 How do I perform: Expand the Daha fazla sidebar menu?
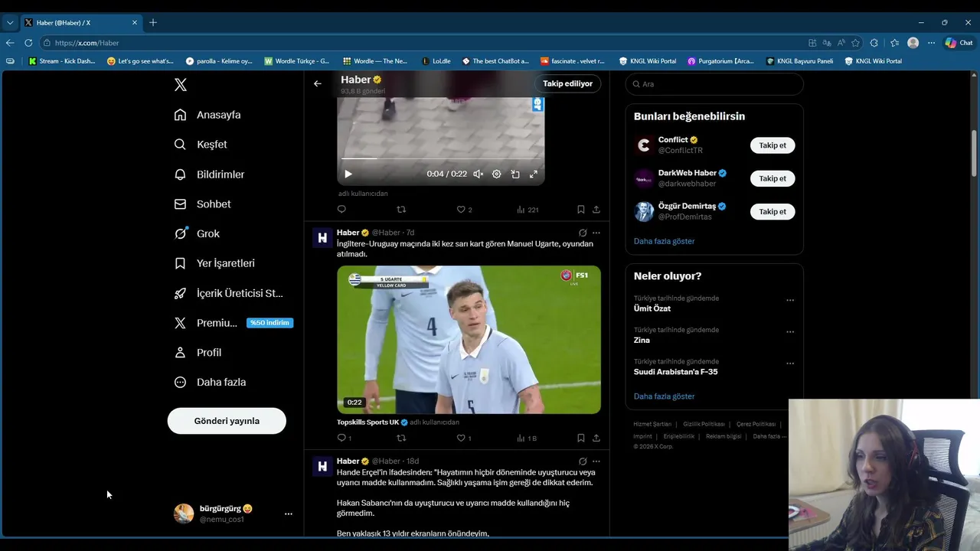211,382
